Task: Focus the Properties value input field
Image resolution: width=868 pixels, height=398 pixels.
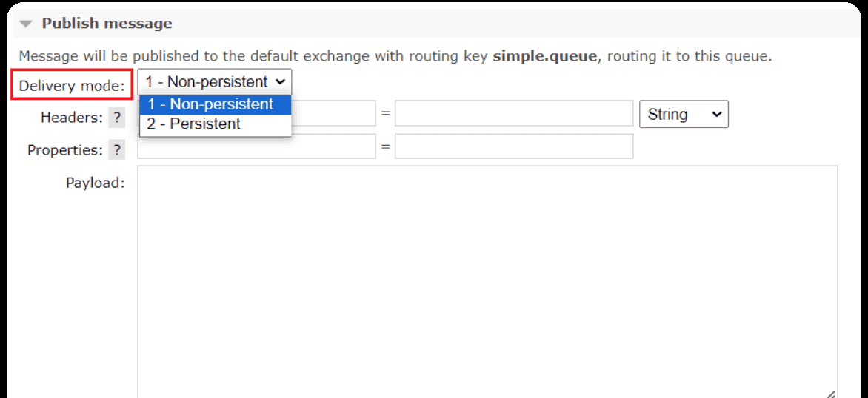Action: [513, 146]
